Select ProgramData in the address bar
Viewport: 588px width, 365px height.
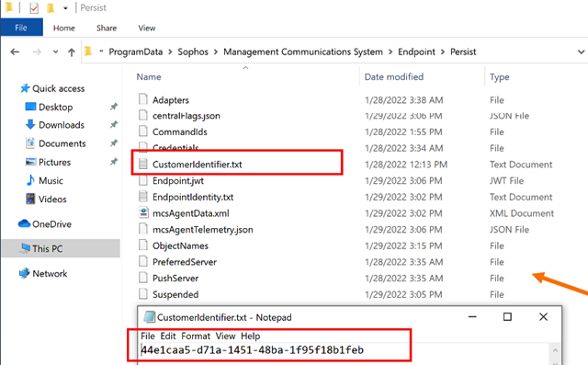coord(136,51)
